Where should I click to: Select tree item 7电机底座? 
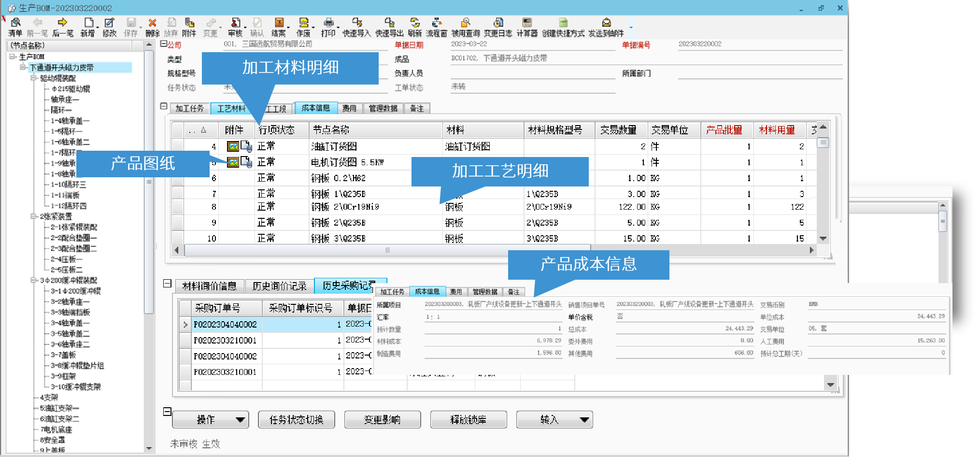[x=56, y=429]
